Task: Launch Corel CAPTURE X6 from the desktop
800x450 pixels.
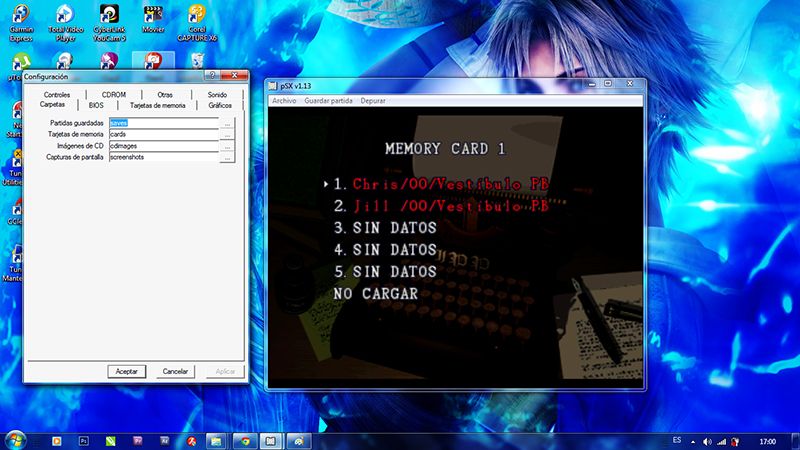Action: point(197,23)
